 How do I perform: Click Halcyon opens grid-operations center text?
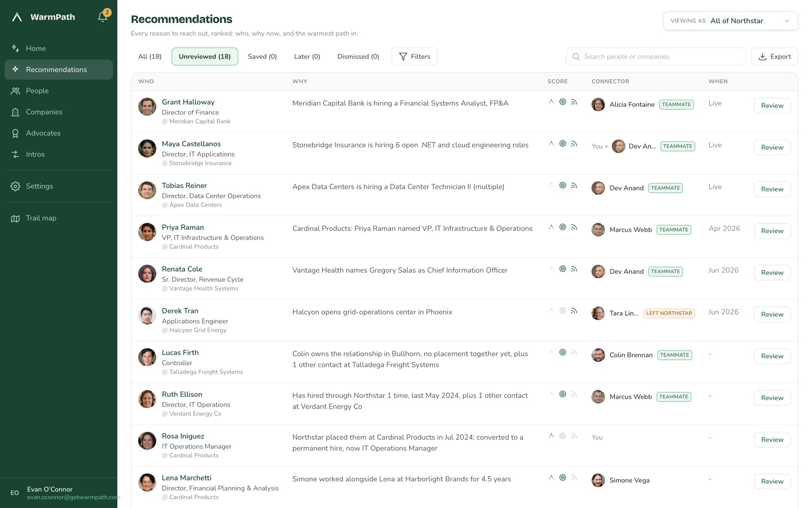[x=372, y=312]
